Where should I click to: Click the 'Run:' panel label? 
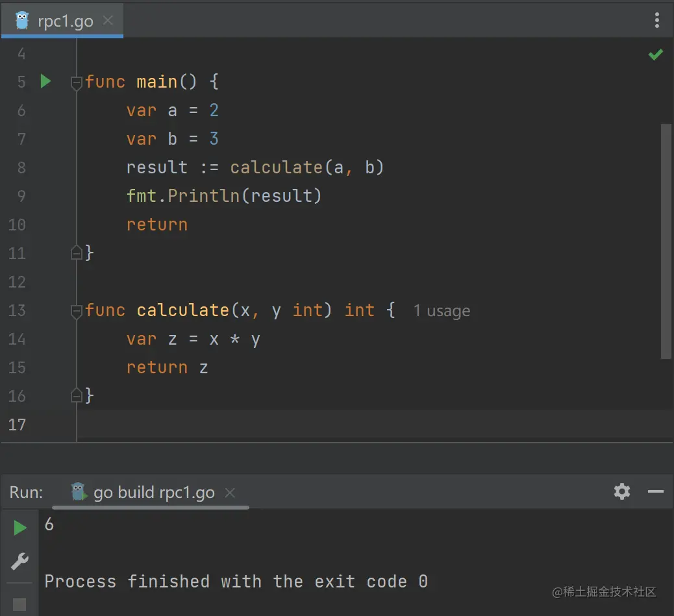26,492
